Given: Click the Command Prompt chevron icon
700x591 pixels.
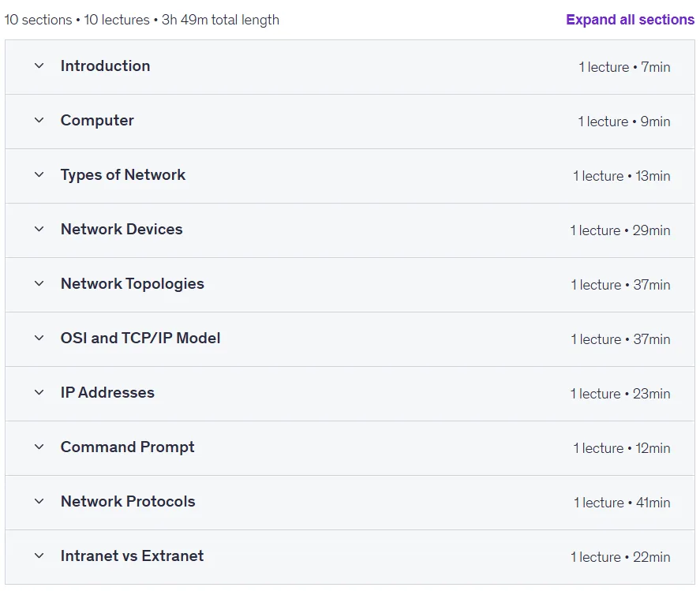Looking at the screenshot, I should [x=39, y=447].
